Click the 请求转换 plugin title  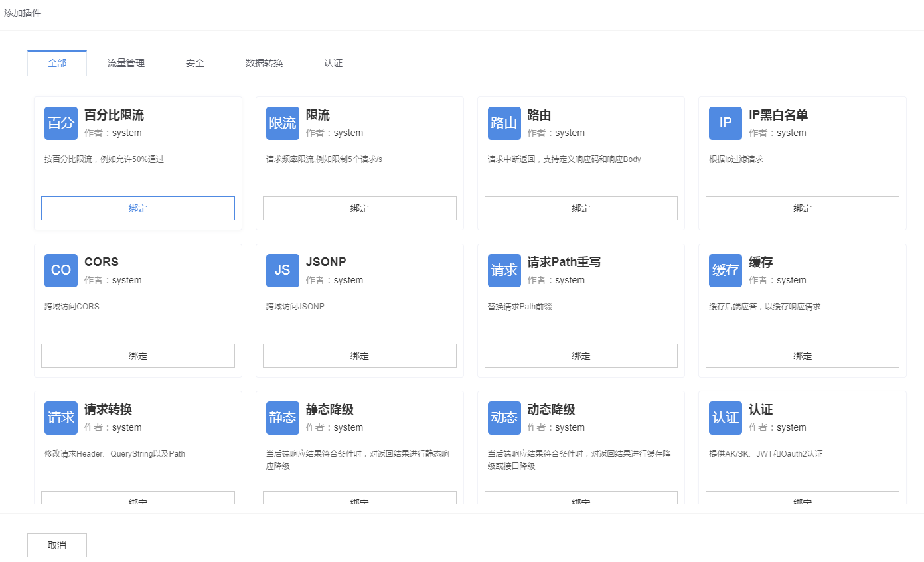108,410
